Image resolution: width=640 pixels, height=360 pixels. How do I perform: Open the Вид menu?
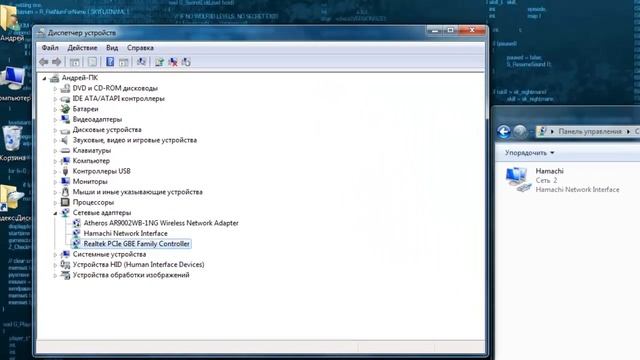coord(112,48)
